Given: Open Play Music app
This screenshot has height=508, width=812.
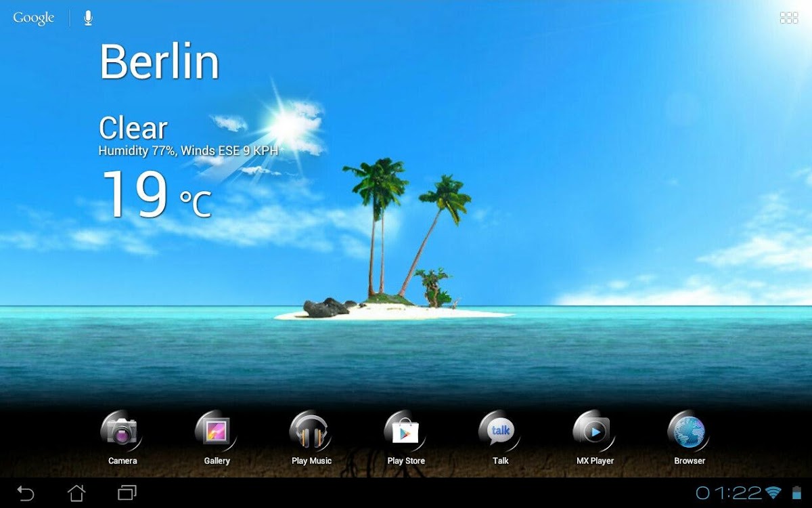Looking at the screenshot, I should point(311,432).
